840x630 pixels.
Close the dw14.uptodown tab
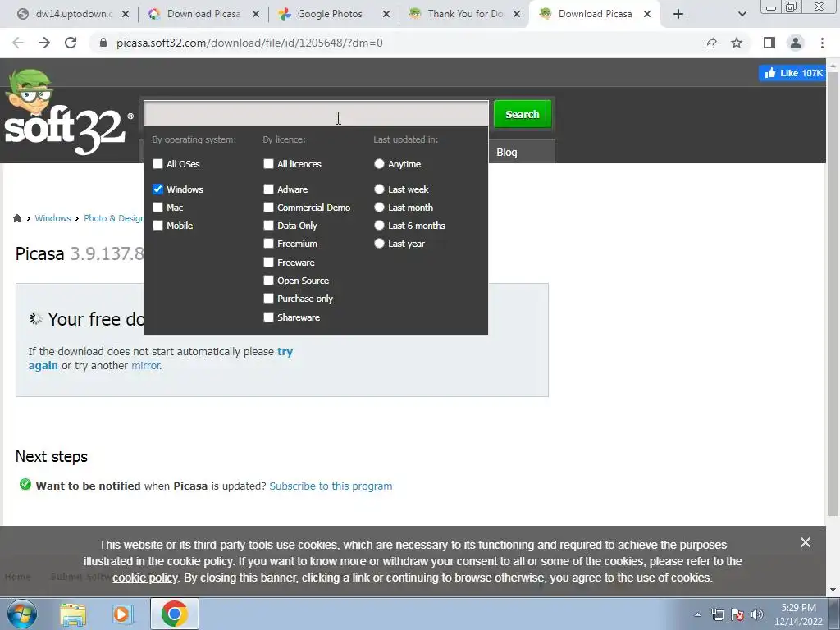(x=126, y=14)
